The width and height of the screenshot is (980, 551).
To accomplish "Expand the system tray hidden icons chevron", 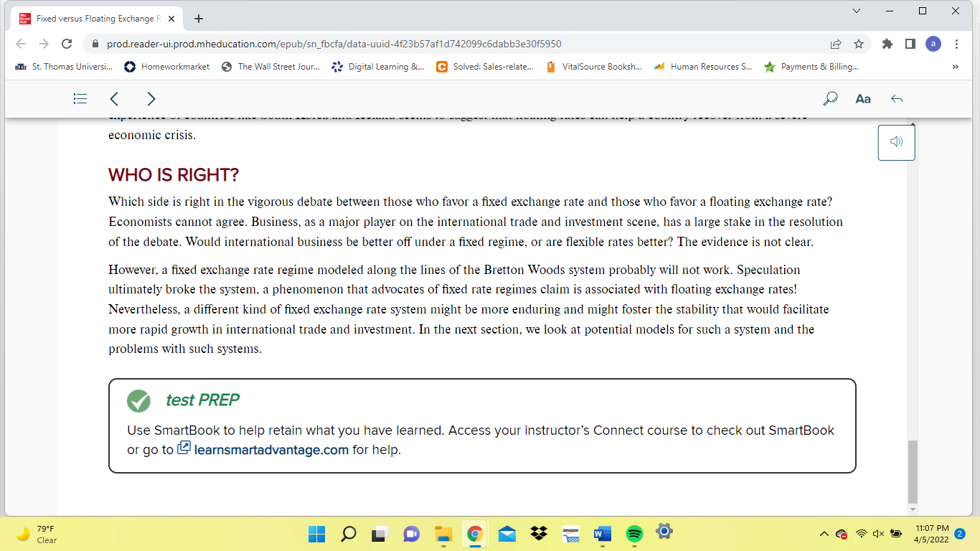I will (824, 534).
